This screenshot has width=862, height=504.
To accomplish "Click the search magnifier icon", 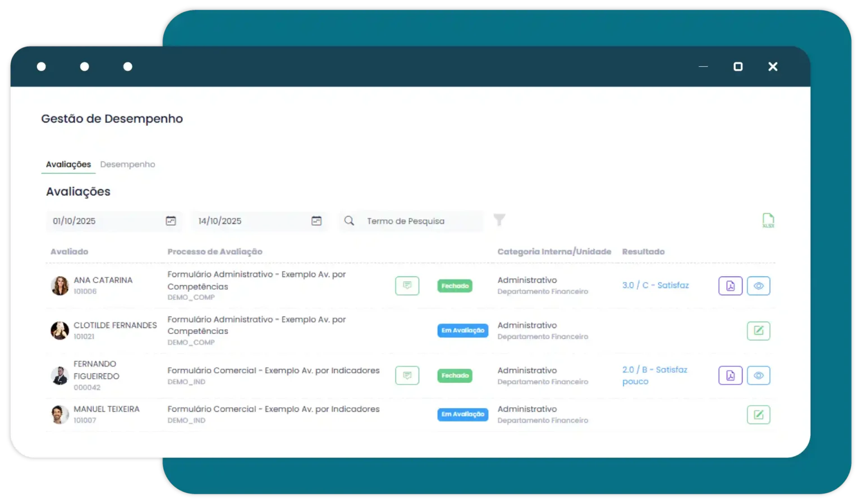I will click(x=349, y=221).
